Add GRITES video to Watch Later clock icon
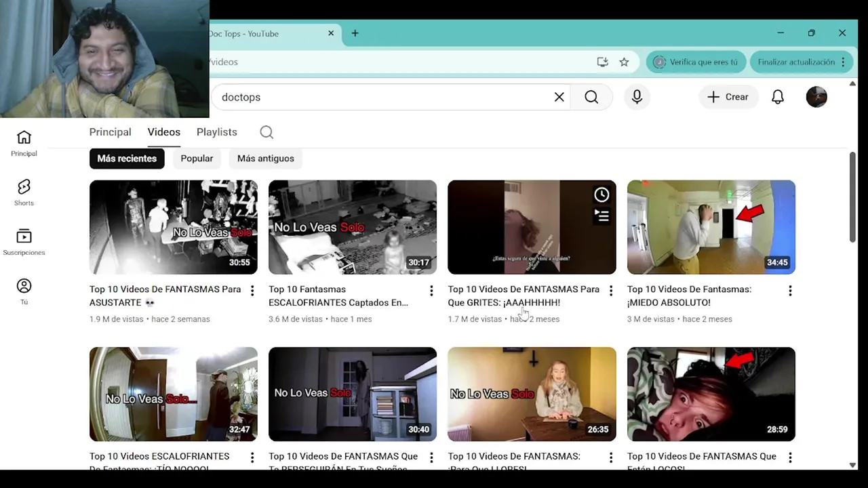868x488 pixels. tap(601, 195)
